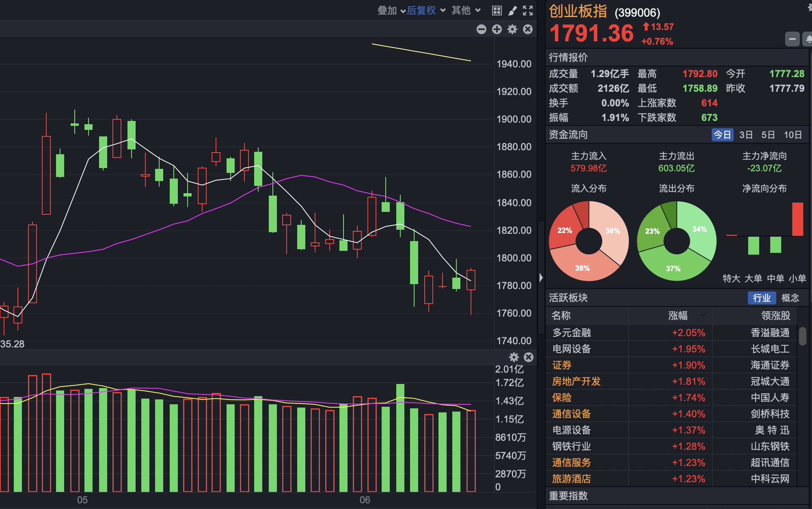Screen dimensions: 812x509
Task: Click the 活跃板块 section header
Action: point(568,298)
